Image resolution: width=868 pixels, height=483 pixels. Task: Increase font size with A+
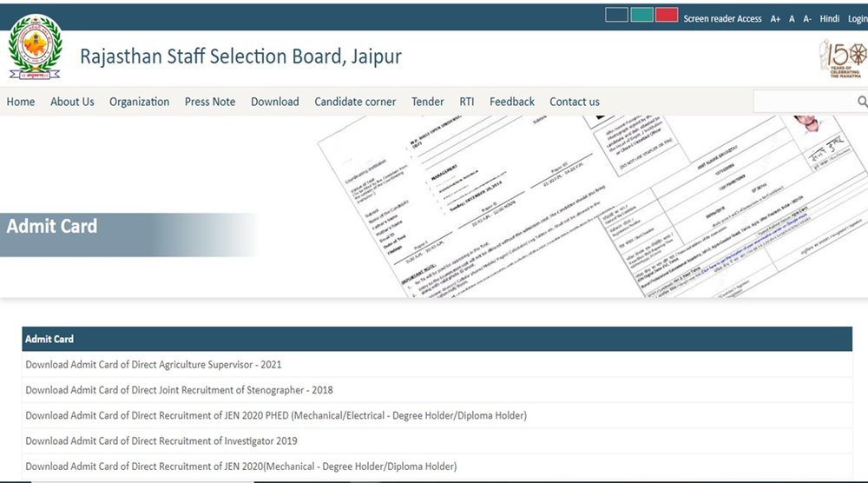click(x=775, y=18)
